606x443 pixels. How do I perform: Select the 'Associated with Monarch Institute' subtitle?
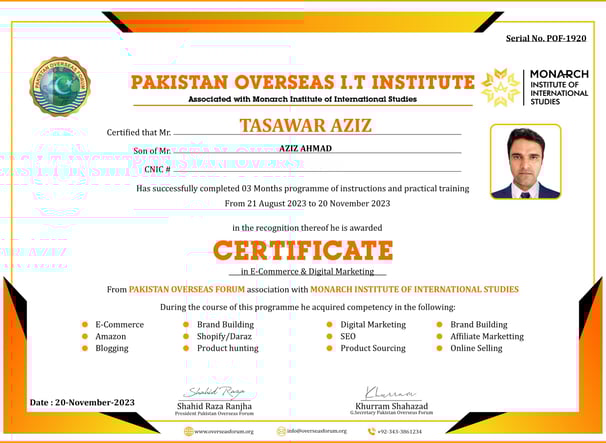[x=302, y=99]
